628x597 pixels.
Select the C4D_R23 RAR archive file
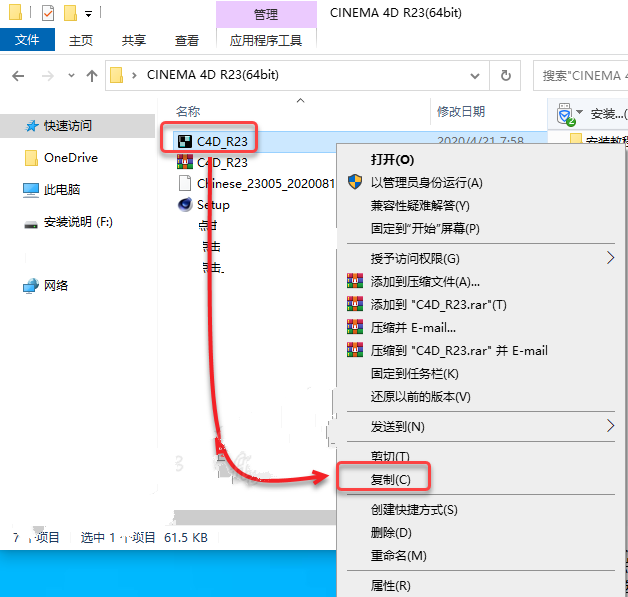[222, 163]
